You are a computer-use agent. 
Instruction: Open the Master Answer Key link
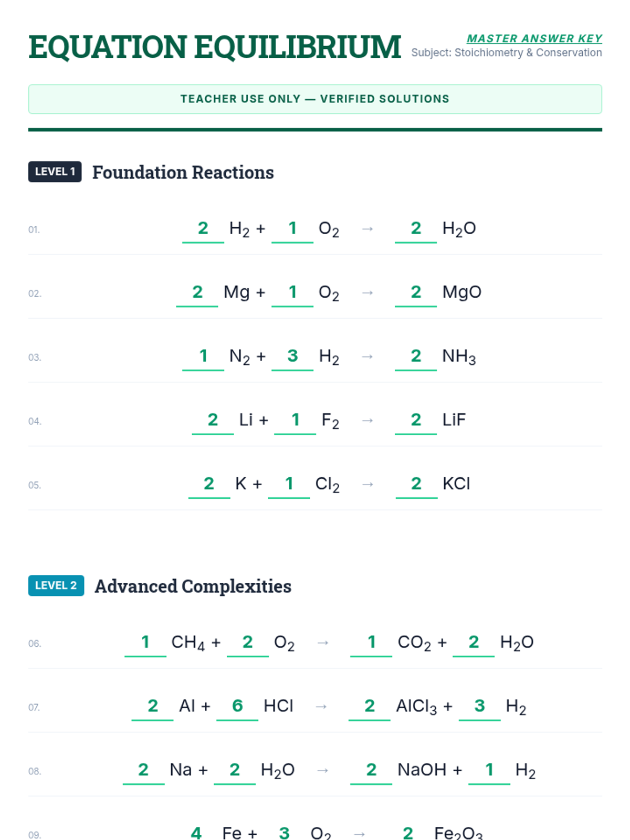534,38
